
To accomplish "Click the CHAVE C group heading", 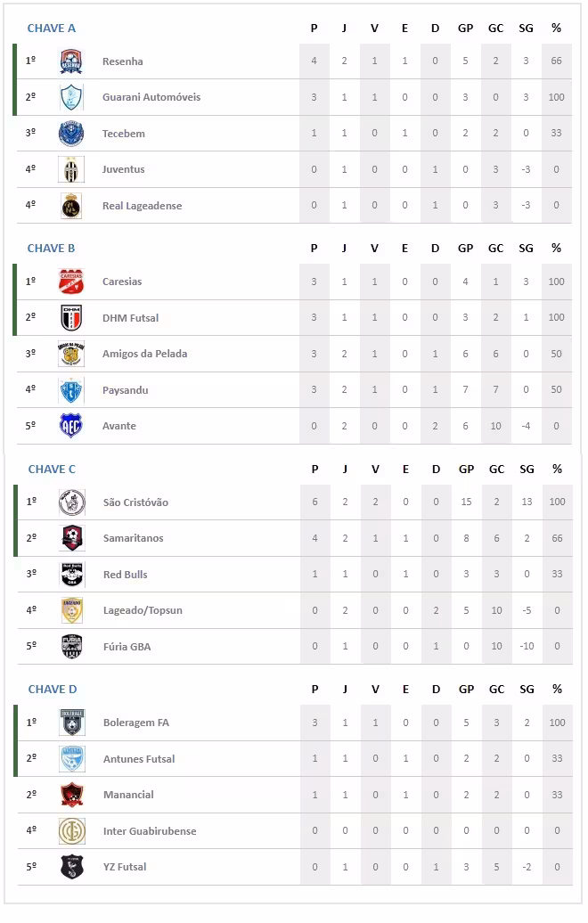I will (x=52, y=470).
